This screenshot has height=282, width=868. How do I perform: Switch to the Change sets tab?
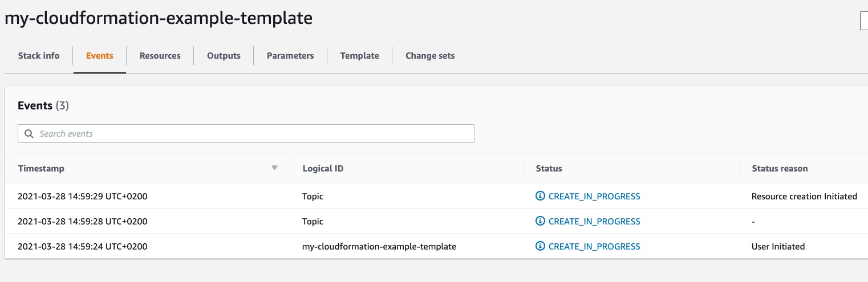click(x=430, y=56)
